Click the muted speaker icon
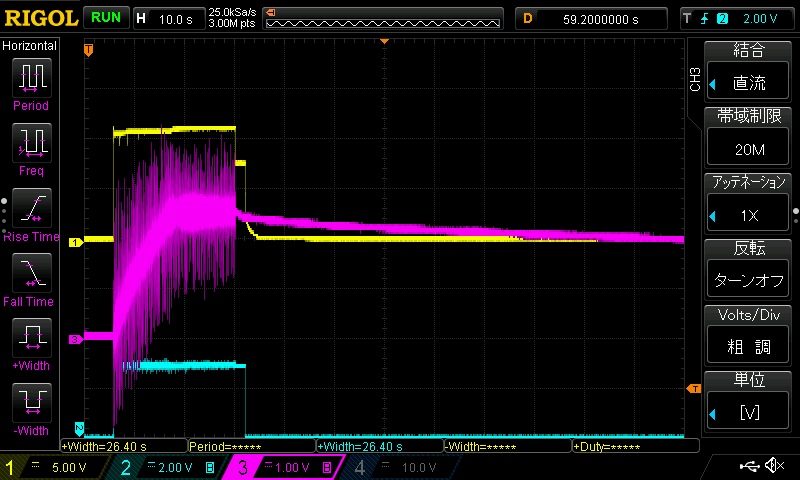This screenshot has height=480, width=800. (774, 465)
